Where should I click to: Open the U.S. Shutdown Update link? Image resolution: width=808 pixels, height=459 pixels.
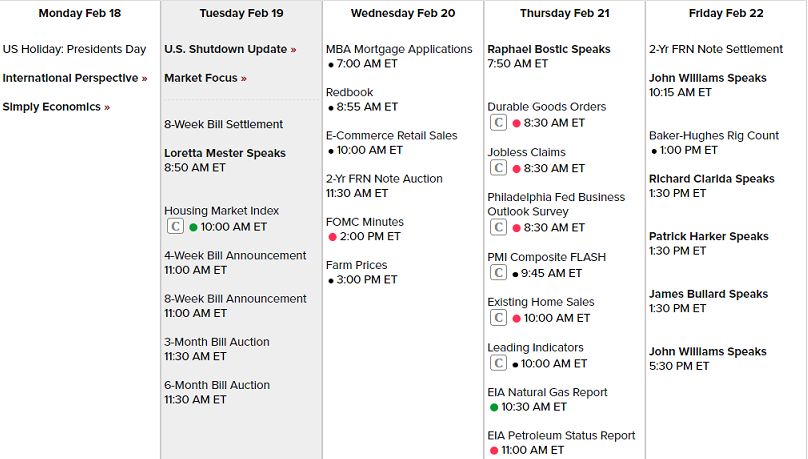229,49
